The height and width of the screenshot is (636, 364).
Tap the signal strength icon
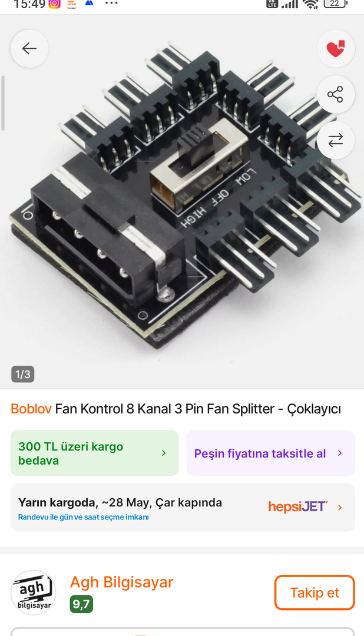click(289, 4)
